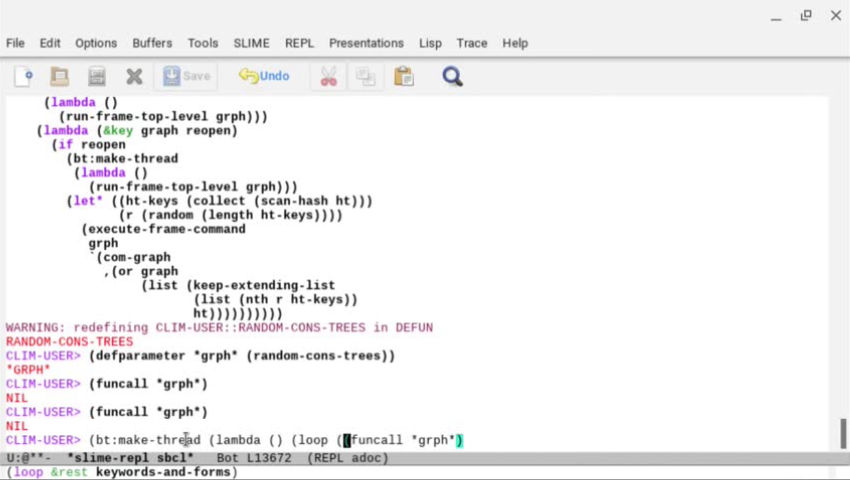850x480 pixels.
Task: Click the Paste clipboard icon
Action: (403, 76)
